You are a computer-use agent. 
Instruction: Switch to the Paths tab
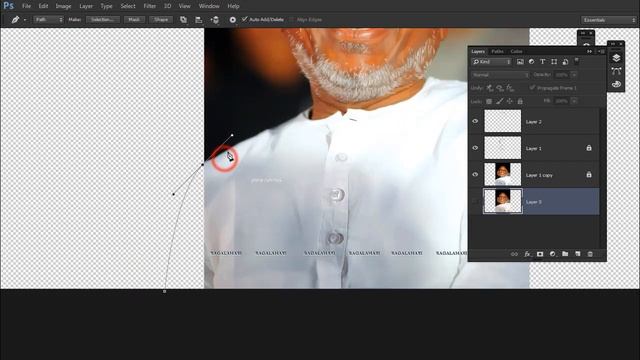point(497,51)
